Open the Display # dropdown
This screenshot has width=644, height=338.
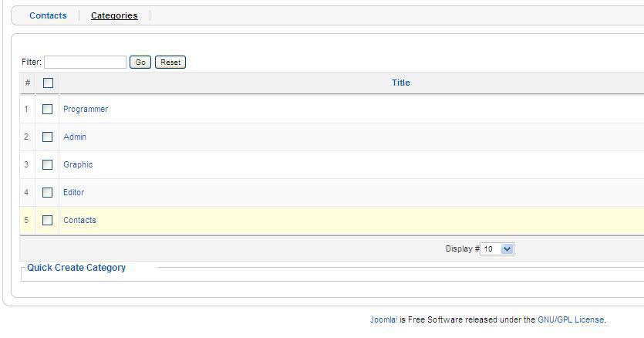pyautogui.click(x=497, y=248)
